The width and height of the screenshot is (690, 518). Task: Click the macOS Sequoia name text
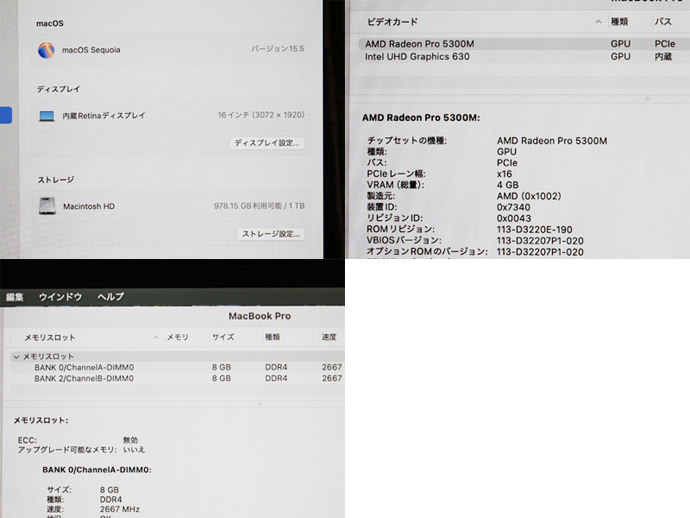point(91,50)
